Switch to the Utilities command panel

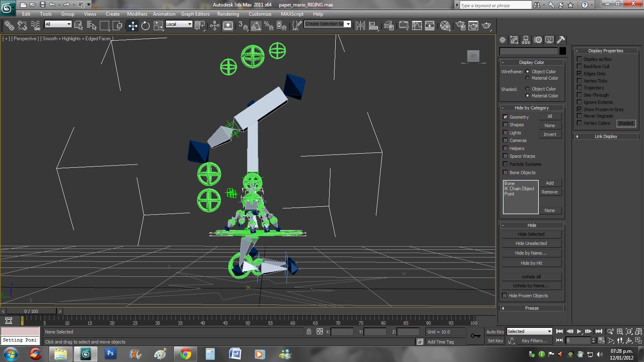(561, 40)
